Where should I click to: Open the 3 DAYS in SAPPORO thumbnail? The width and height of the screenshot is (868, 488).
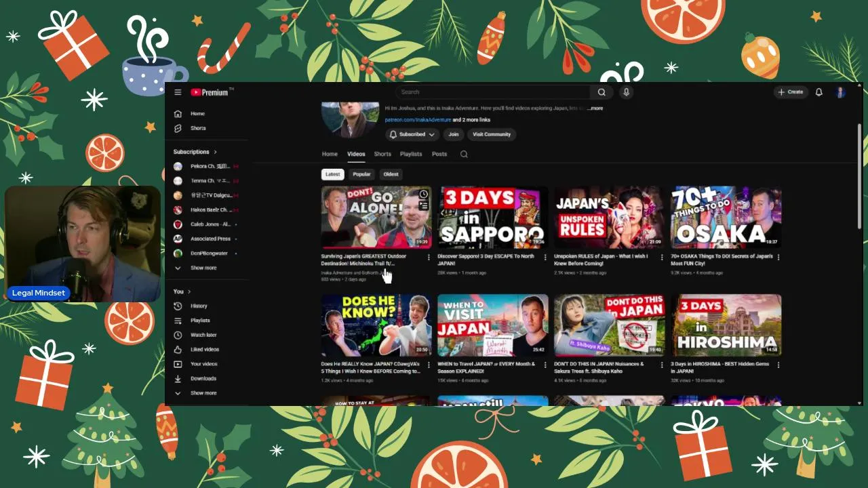tap(493, 218)
